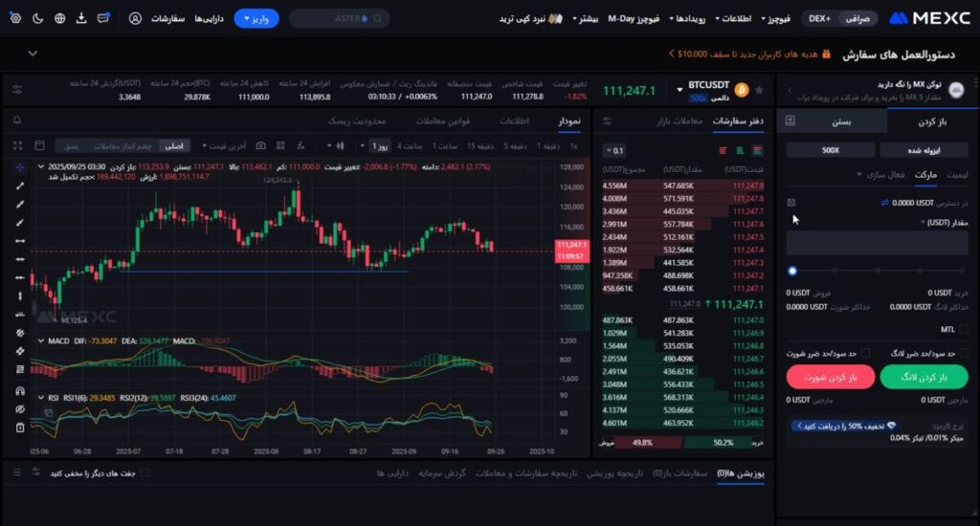Viewport: 980px width, 526px height.
Task: Open the calculator icon in order panel
Action: (x=791, y=203)
